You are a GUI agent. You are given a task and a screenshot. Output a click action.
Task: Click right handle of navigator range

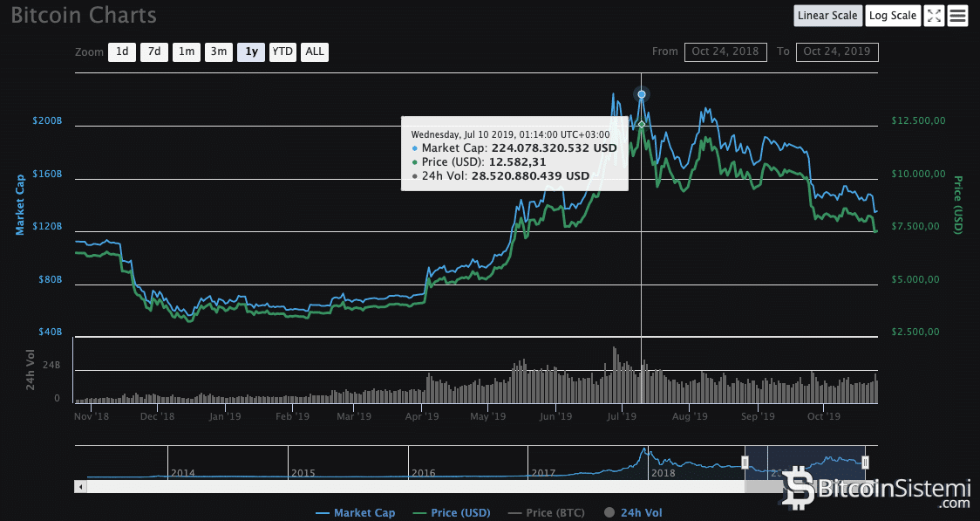pyautogui.click(x=865, y=462)
